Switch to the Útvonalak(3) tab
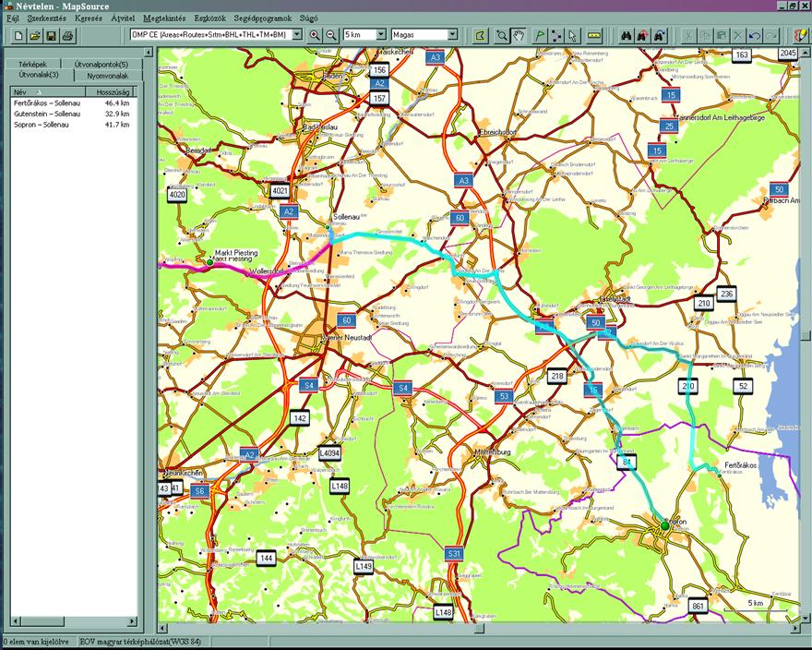The image size is (812, 650). [39, 75]
